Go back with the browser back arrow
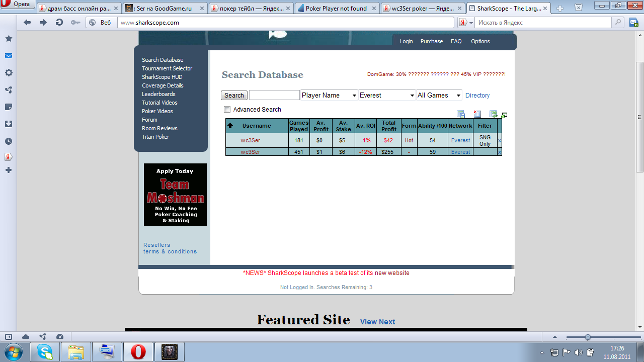Viewport: 644px width, 362px height. pos(27,23)
